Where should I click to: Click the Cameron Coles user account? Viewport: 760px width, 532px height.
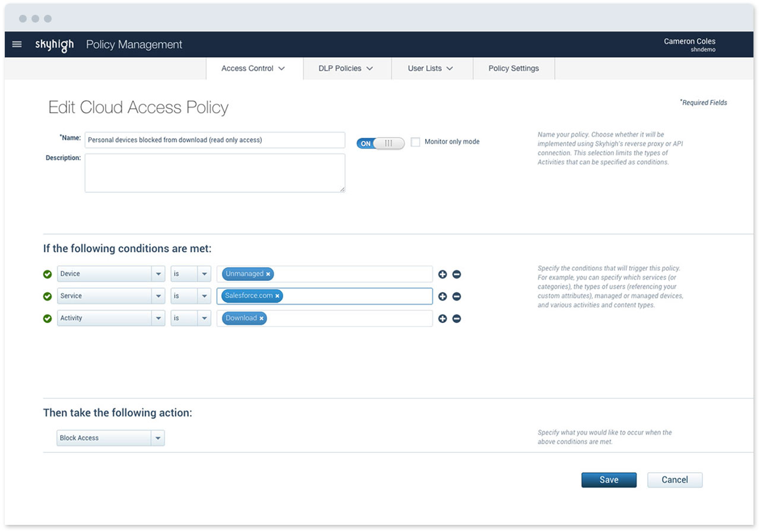[x=689, y=42]
